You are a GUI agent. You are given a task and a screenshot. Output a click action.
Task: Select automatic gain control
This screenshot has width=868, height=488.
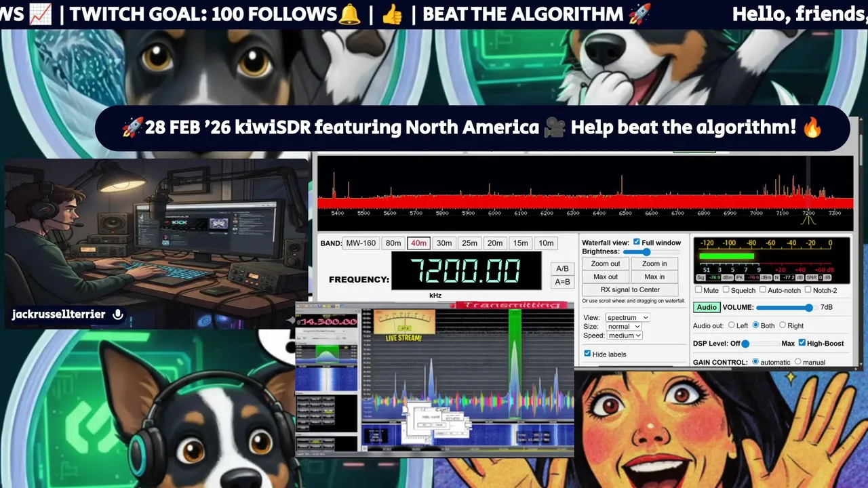(755, 362)
